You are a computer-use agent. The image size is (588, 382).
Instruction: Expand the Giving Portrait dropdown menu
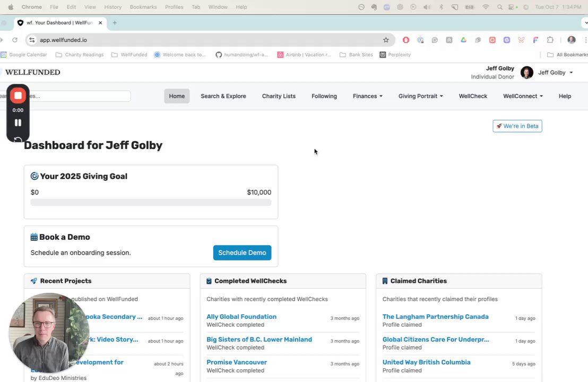coord(420,96)
